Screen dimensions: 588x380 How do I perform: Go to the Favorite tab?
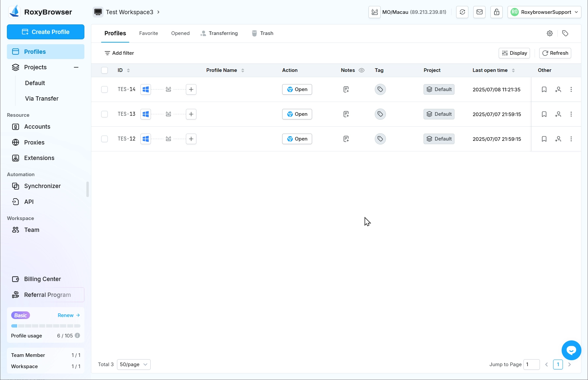coord(148,33)
